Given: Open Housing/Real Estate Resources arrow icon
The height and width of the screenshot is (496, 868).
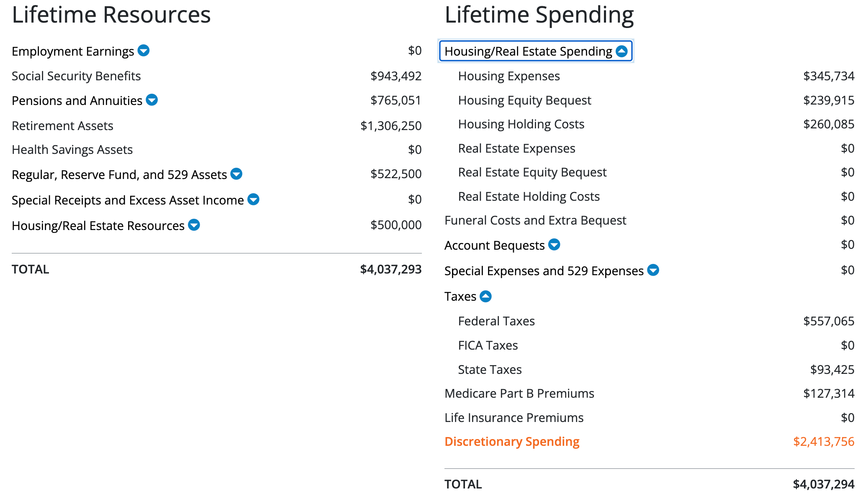Looking at the screenshot, I should [194, 225].
